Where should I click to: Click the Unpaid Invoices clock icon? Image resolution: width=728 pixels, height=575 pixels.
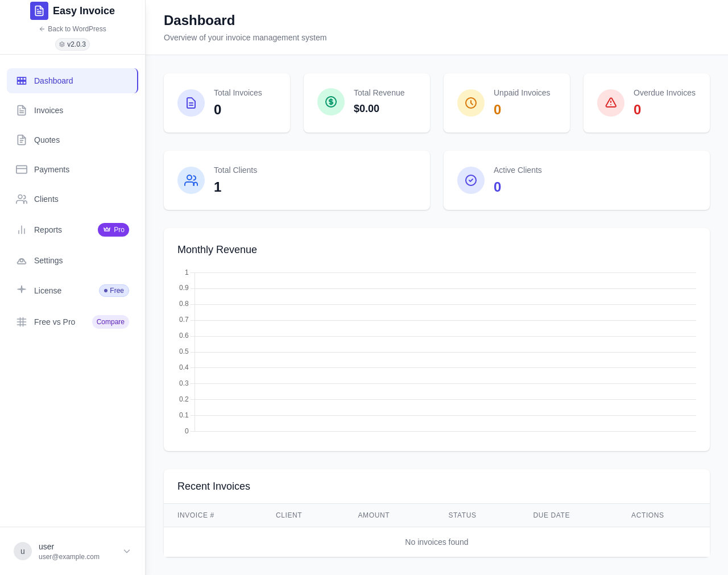point(471,103)
